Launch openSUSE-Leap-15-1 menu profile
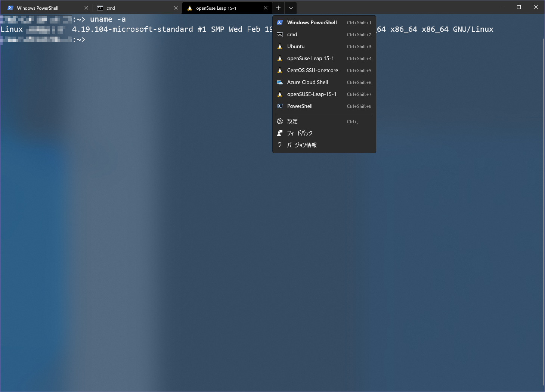Viewport: 545px width, 392px height. pos(324,94)
